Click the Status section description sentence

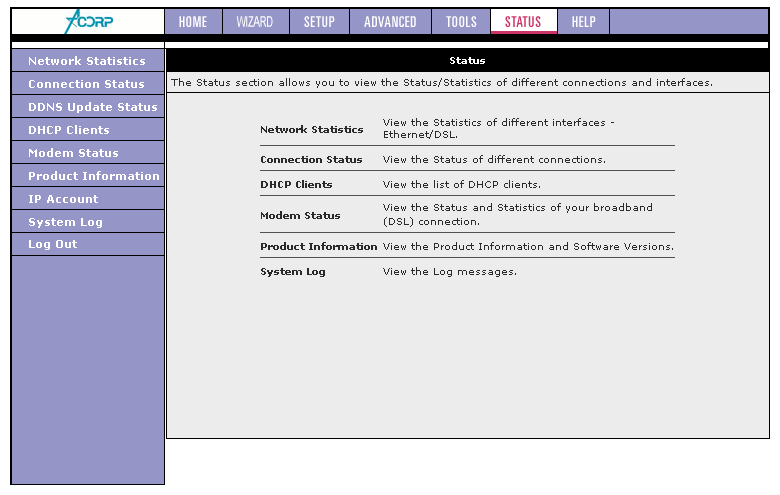[442, 83]
